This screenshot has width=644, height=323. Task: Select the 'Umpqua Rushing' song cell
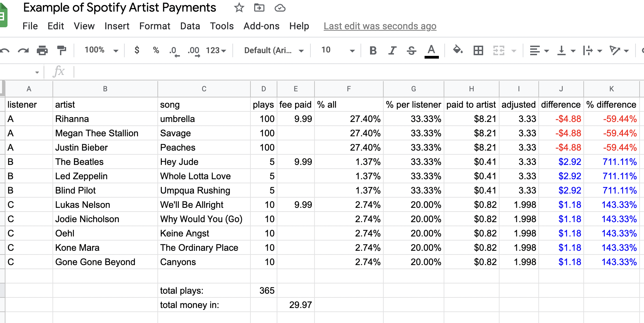click(204, 190)
